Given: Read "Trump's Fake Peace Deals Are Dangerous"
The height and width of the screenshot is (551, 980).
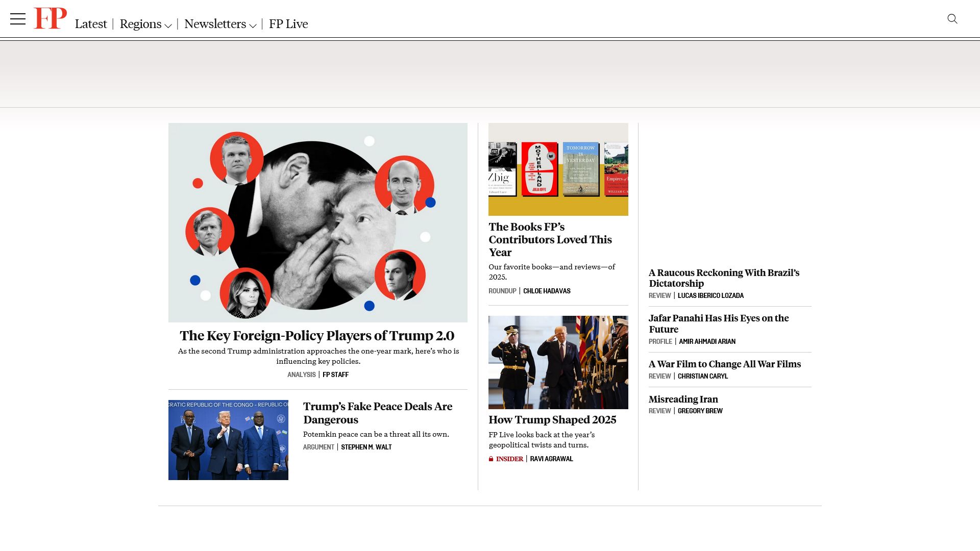Looking at the screenshot, I should [x=378, y=413].
